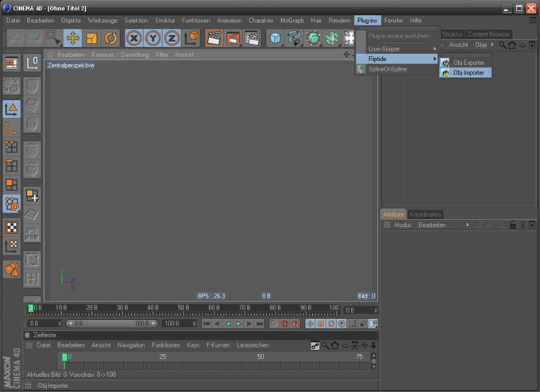Click Obj Exporter menu entry
This screenshot has width=540, height=392.
469,63
